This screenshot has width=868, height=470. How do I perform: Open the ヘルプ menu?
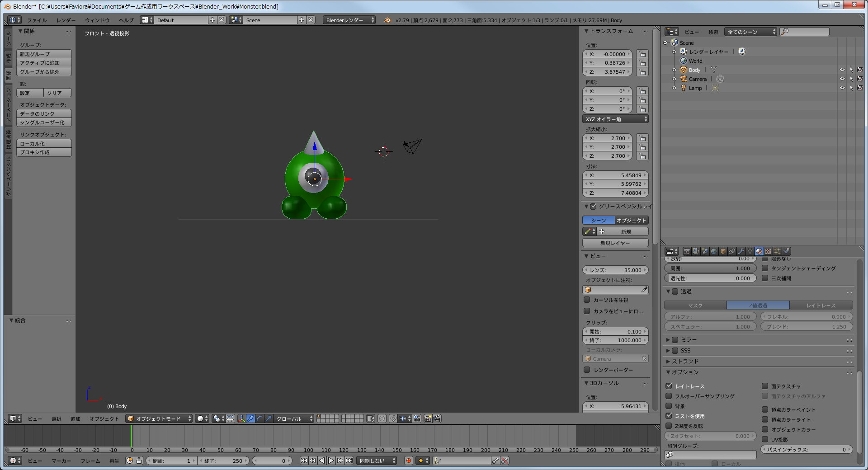tap(126, 20)
